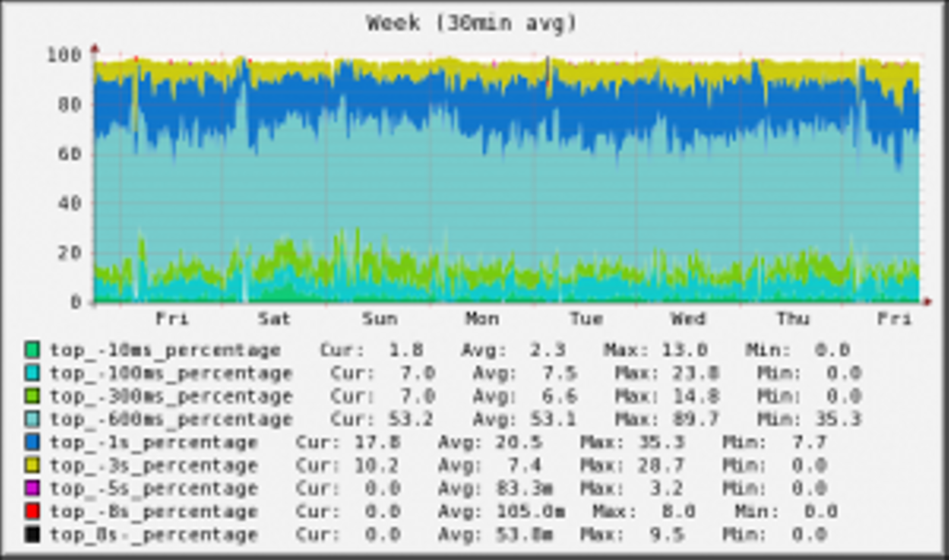Viewport: 949px width, 560px height.
Task: Select the "top_-5s_percentage" legend label
Action: tap(154, 489)
